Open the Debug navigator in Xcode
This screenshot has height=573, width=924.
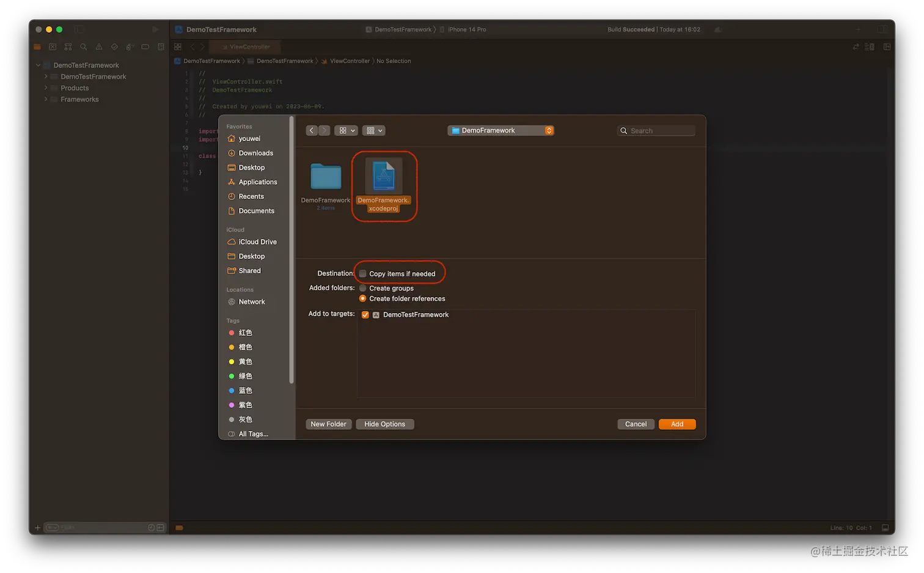click(x=130, y=46)
